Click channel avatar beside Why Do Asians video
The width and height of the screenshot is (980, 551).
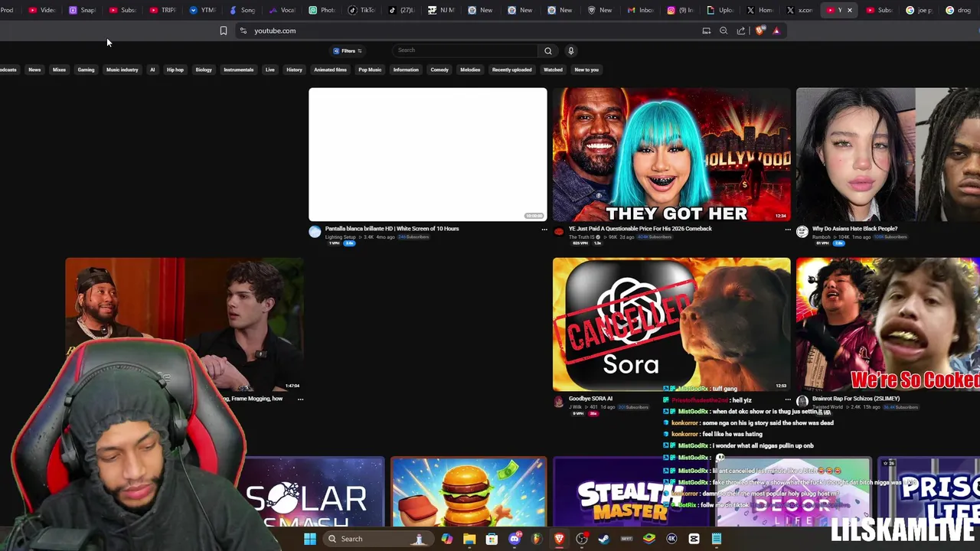802,232
